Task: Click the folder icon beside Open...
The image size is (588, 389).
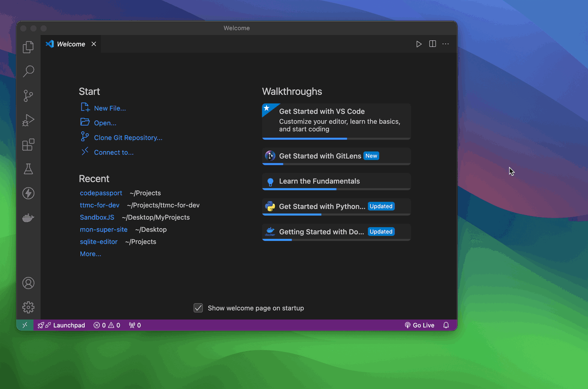Action: click(x=85, y=122)
